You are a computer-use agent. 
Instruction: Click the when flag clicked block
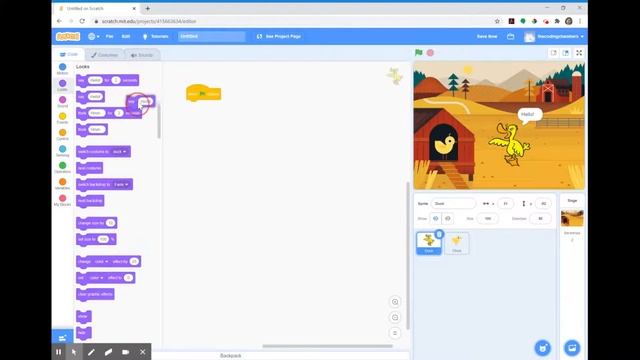pyautogui.click(x=203, y=93)
